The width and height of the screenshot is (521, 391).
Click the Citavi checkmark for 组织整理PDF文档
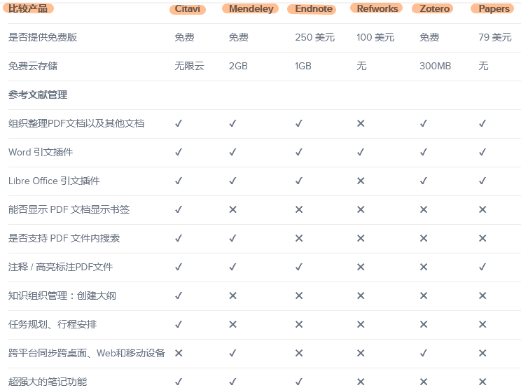pyautogui.click(x=179, y=124)
